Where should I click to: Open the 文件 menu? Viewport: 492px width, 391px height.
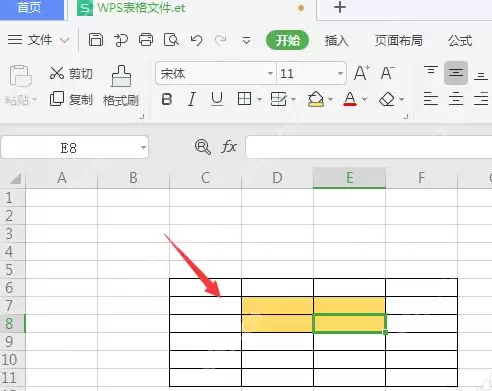tap(40, 40)
